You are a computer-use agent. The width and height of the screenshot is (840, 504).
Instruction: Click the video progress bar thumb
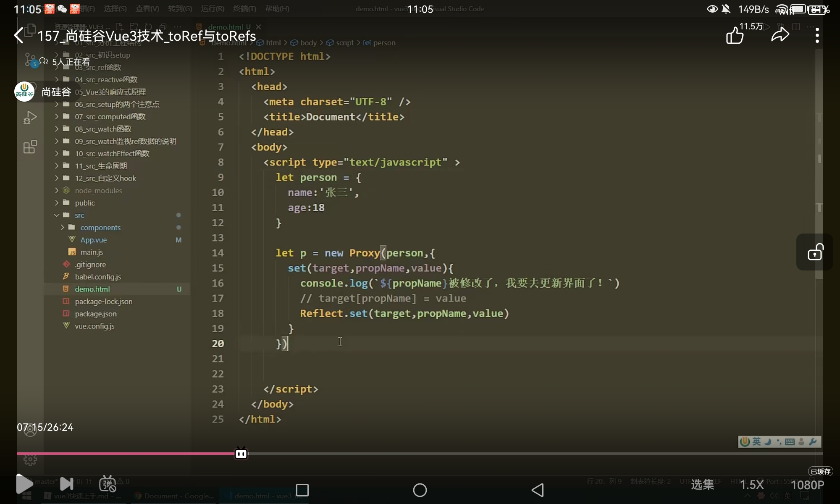[x=241, y=454]
